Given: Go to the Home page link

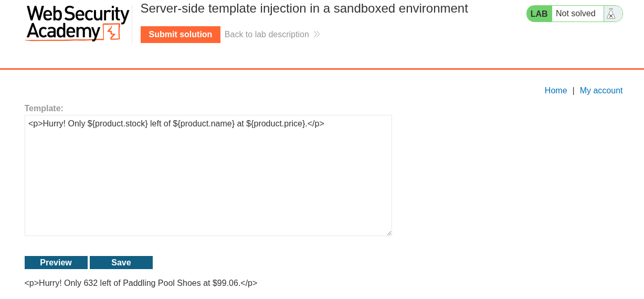Looking at the screenshot, I should [x=555, y=90].
